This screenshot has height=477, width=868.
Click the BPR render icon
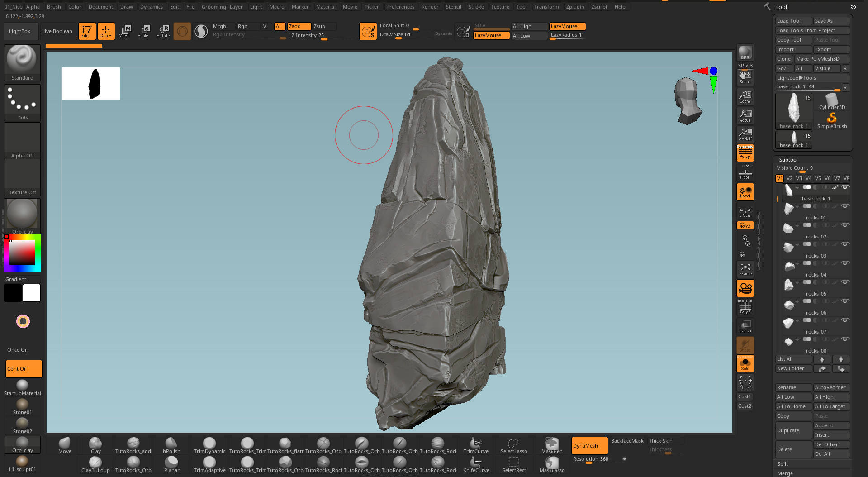[745, 52]
